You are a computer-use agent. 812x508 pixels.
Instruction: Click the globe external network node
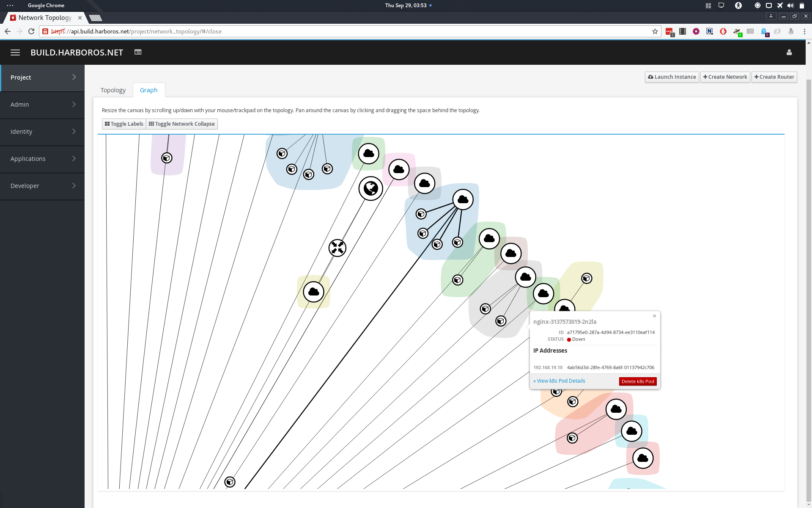(x=370, y=188)
